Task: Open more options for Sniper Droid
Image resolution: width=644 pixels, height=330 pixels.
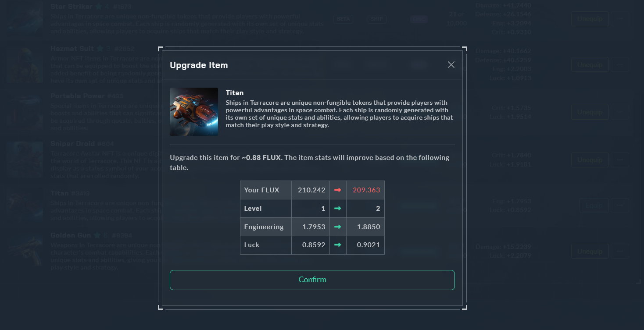Action: click(x=620, y=160)
